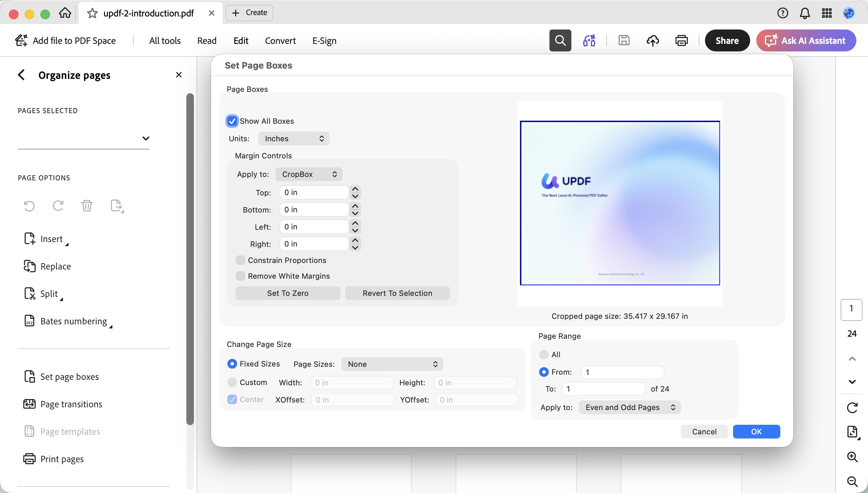This screenshot has width=868, height=493.
Task: Open Page transitions
Action: point(63,404)
